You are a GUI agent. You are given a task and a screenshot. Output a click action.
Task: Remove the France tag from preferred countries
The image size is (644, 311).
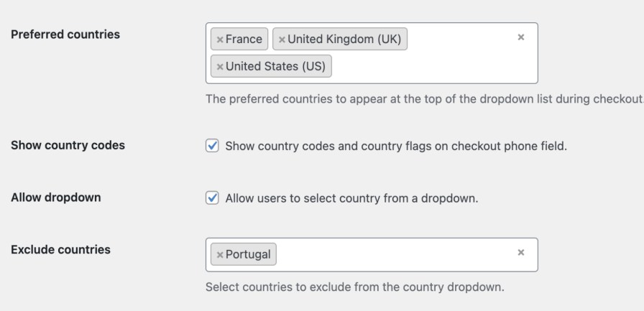[x=220, y=40]
